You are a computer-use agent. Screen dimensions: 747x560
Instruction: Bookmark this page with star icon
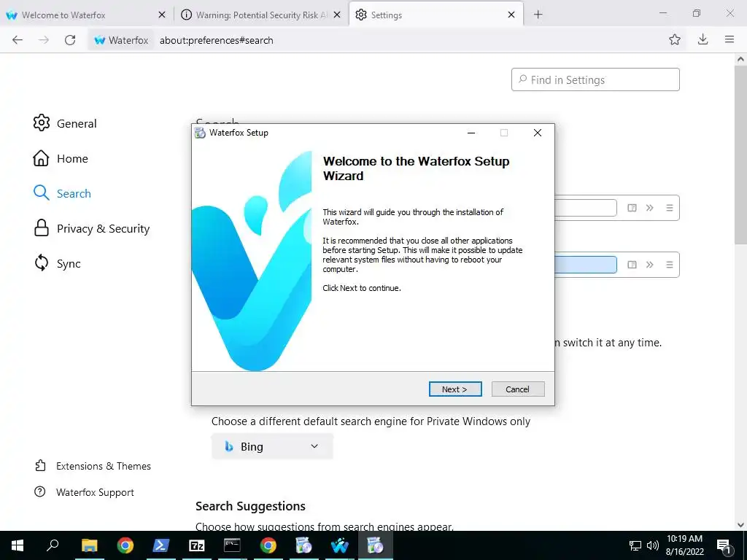(675, 39)
